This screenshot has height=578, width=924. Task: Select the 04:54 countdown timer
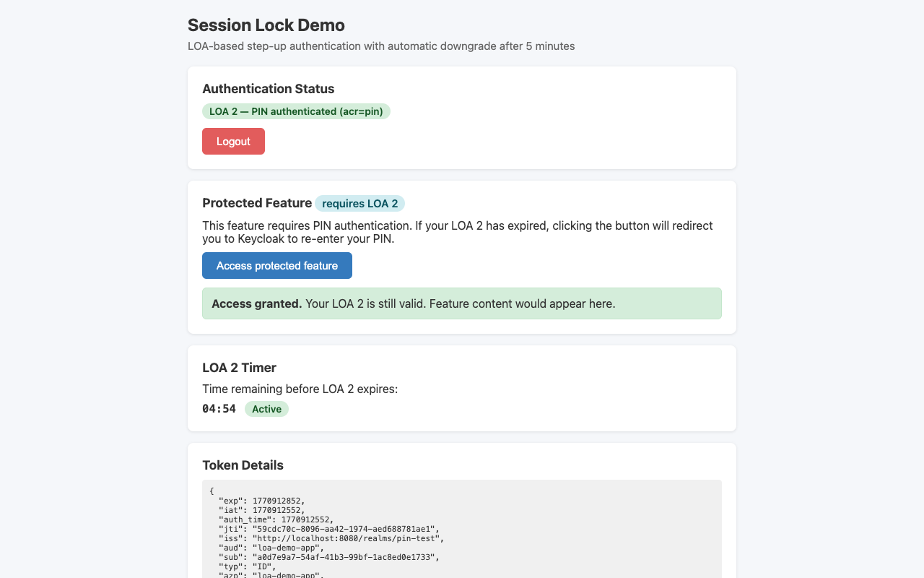click(219, 408)
